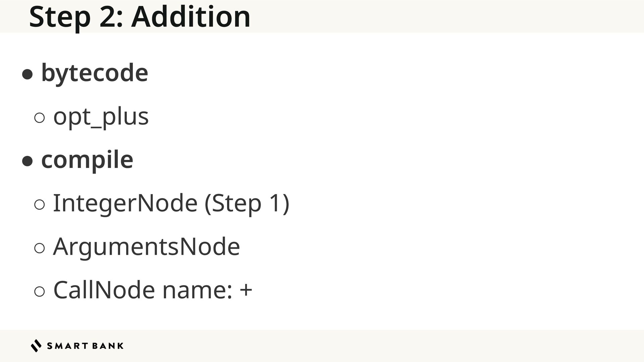Click the SMART BANK wordmark text

[85, 346]
